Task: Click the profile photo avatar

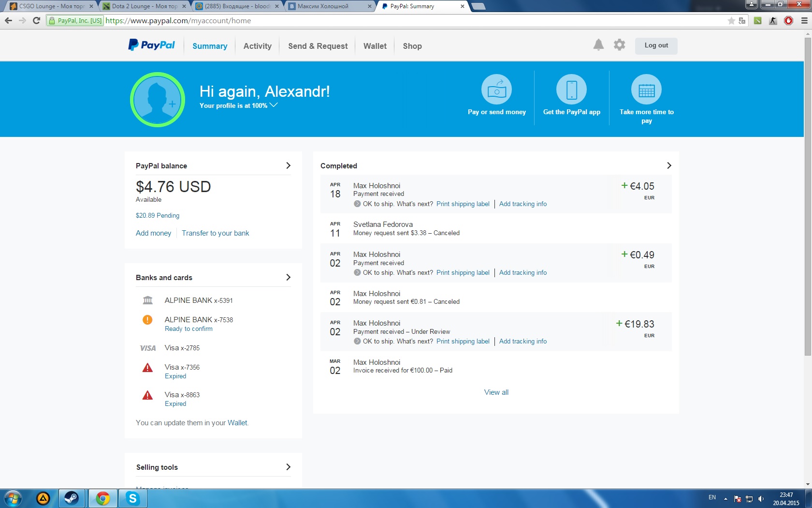Action: pos(158,100)
